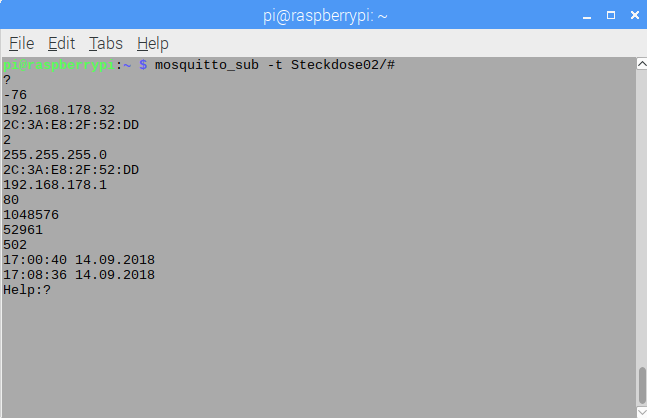Minimize the terminal window

587,17
